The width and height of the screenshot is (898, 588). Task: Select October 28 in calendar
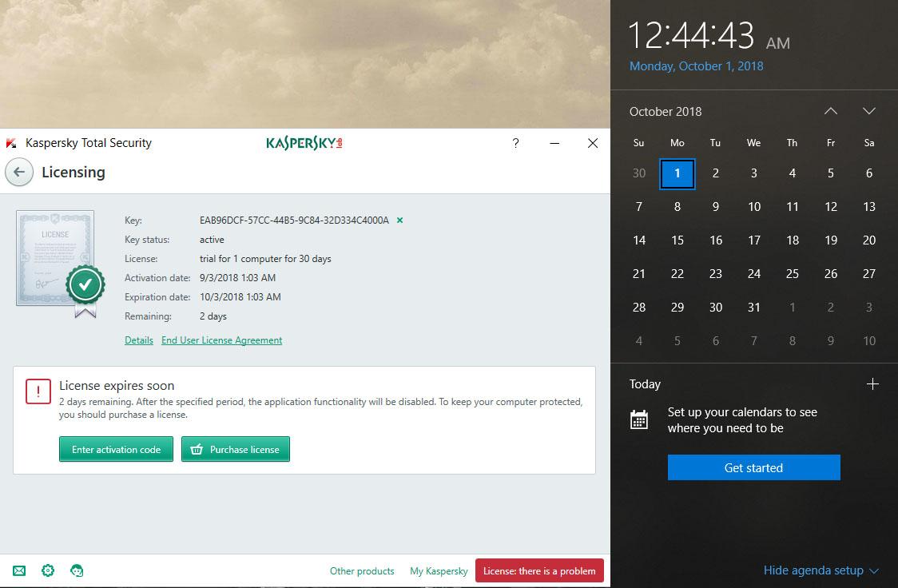639,308
